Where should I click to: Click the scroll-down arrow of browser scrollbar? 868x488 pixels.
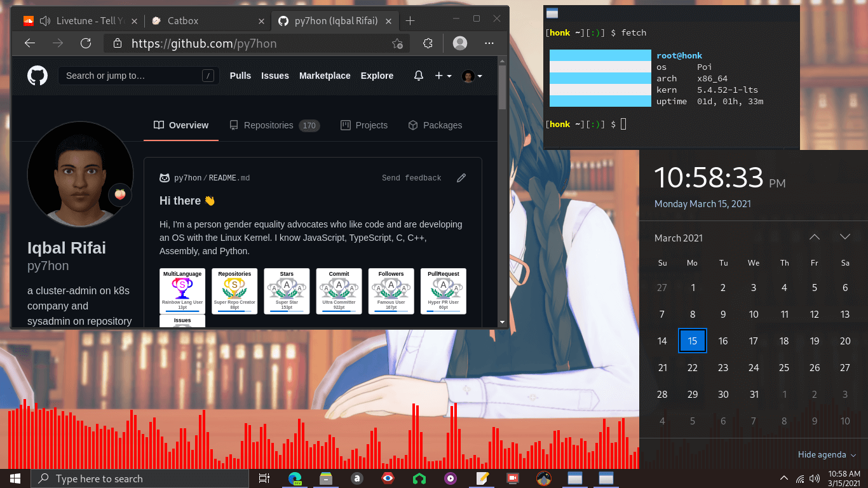503,322
